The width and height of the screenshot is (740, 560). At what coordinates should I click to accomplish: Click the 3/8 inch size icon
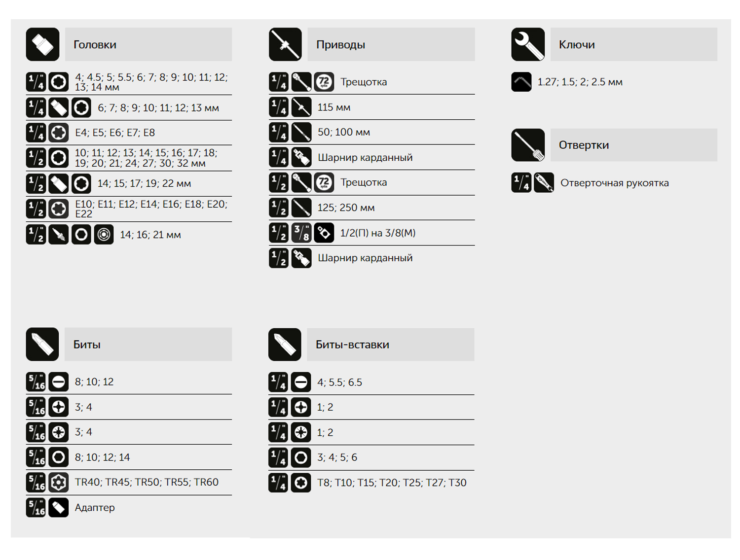tap(301, 233)
